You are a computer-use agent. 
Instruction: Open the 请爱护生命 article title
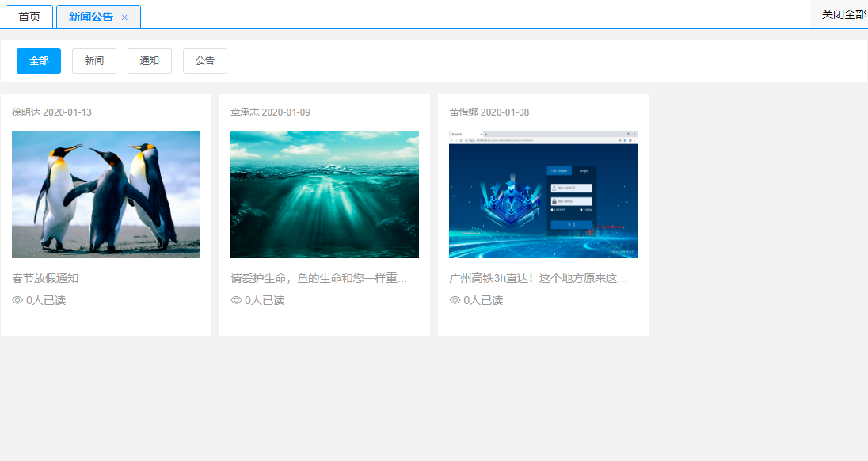coord(319,278)
